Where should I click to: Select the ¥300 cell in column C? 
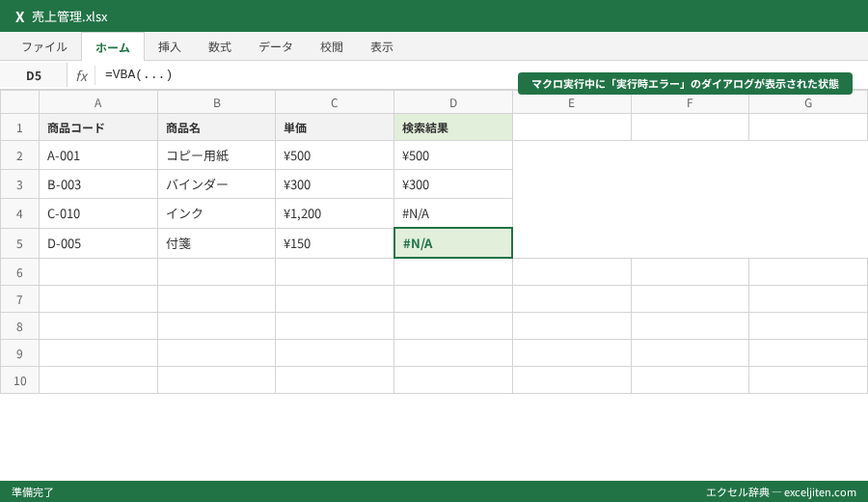[x=335, y=184]
